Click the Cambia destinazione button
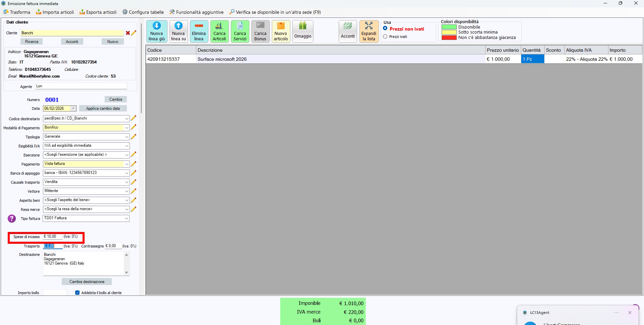The width and height of the screenshot is (644, 325). [87, 282]
